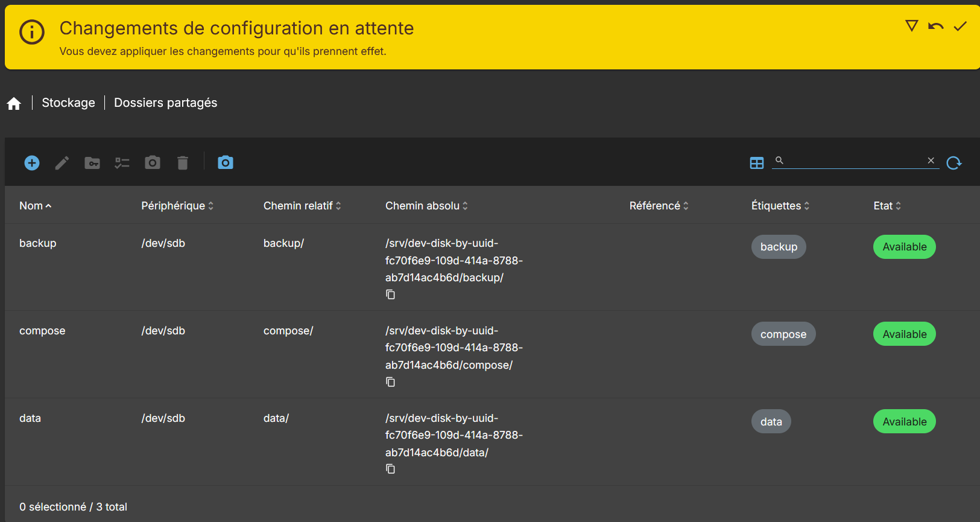Click the greyed-out snapshot camera icon
This screenshot has height=522, width=980.
[153, 162]
